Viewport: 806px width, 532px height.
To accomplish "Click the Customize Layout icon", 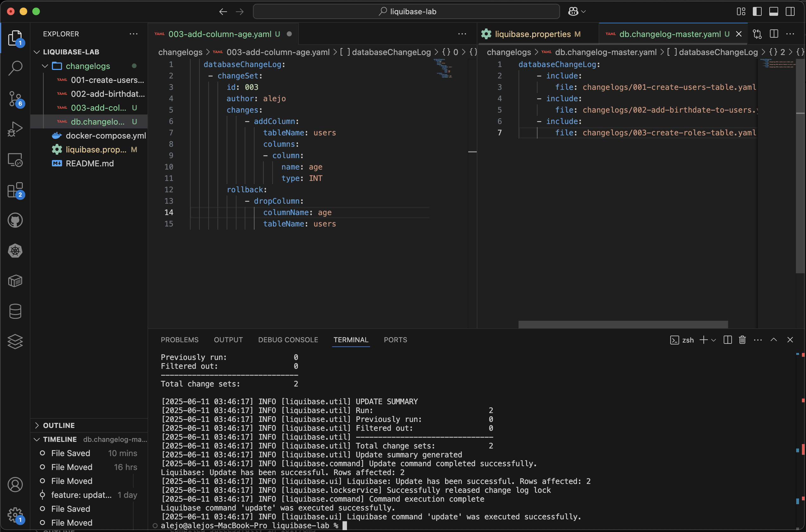I will [x=741, y=12].
